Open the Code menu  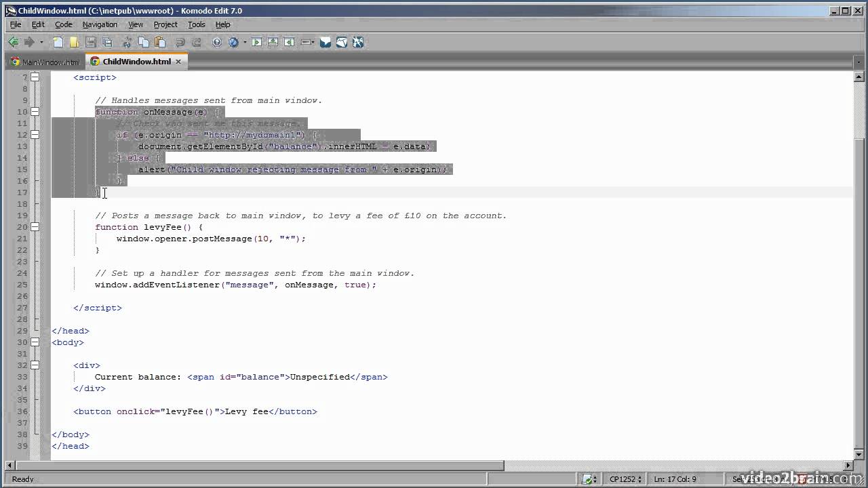coord(64,24)
